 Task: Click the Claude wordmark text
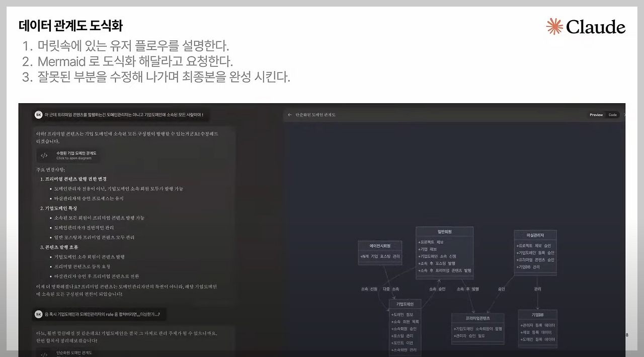(596, 27)
